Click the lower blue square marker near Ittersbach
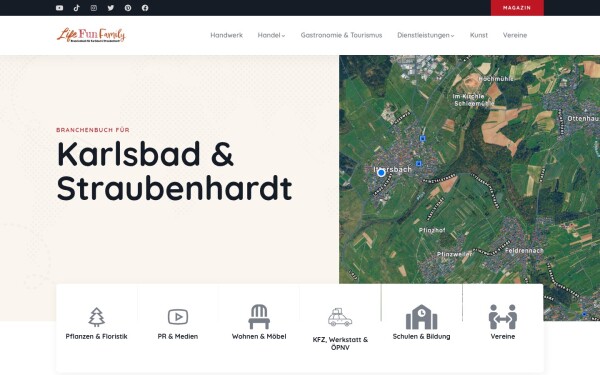Viewport: 600px width, 375px height. click(419, 164)
